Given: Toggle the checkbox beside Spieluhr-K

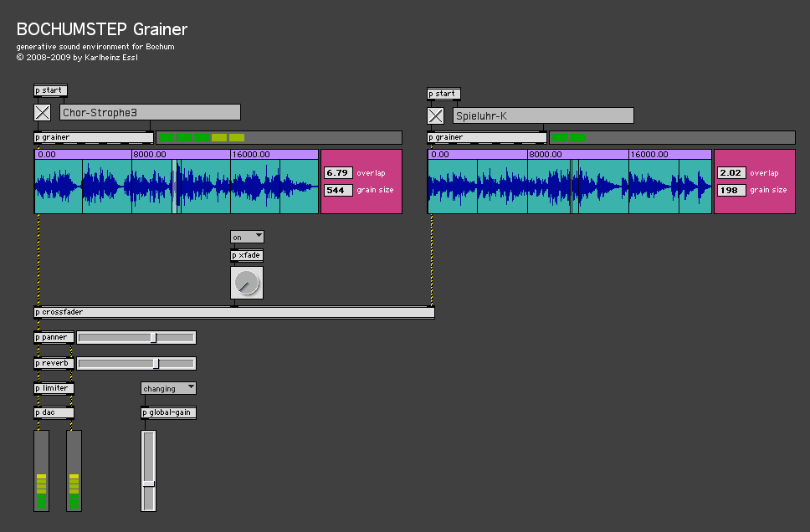Looking at the screenshot, I should point(435,116).
